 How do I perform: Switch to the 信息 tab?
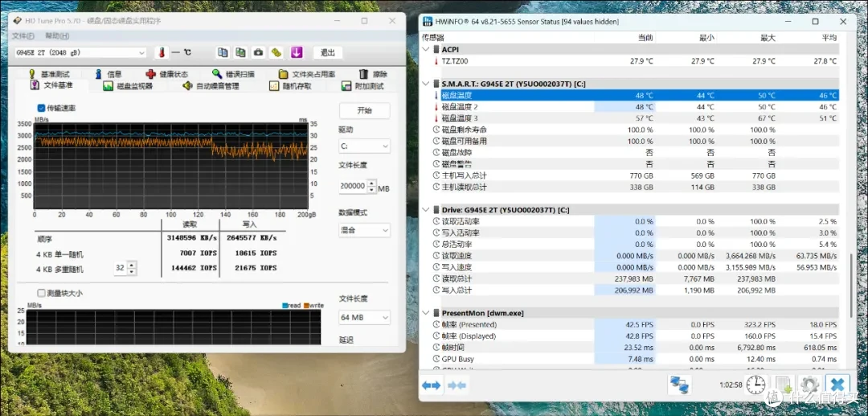(108, 74)
